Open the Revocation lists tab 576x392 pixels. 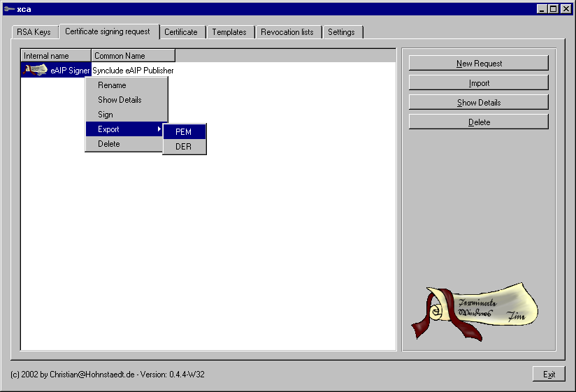287,32
